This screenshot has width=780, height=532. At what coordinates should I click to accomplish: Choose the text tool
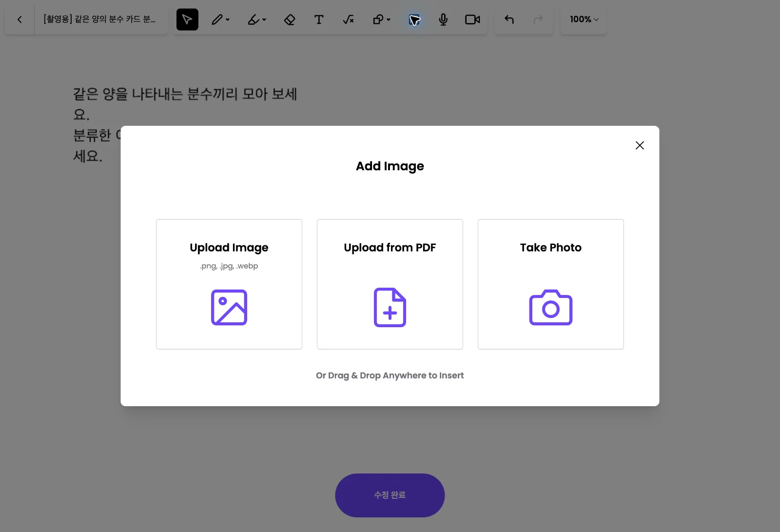[319, 20]
